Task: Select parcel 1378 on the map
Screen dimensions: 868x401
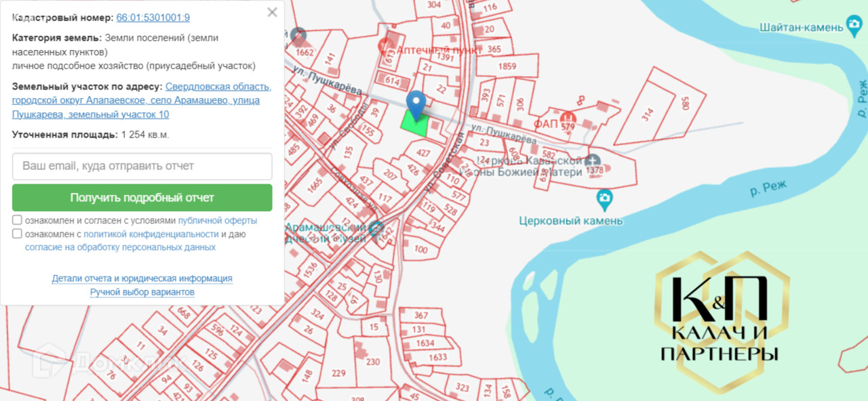Action: 595,170
